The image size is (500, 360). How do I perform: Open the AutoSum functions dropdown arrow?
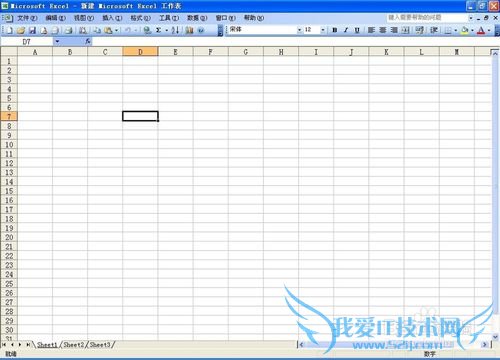166,30
